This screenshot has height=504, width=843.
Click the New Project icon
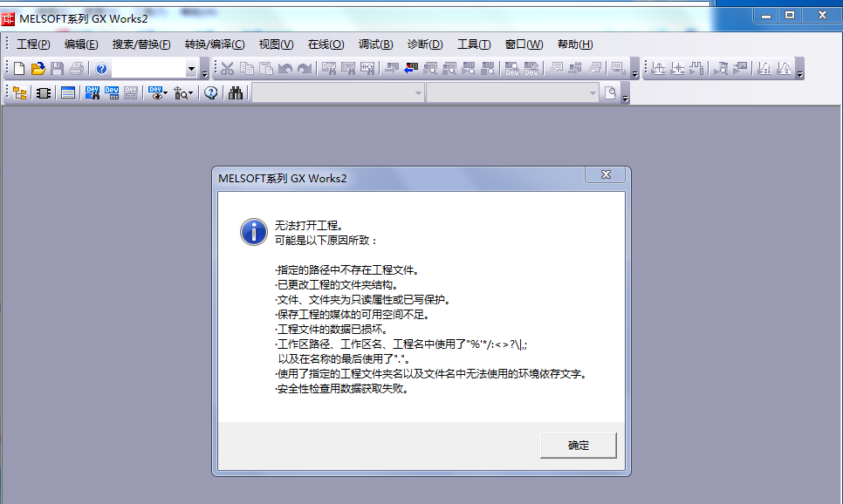click(x=19, y=69)
